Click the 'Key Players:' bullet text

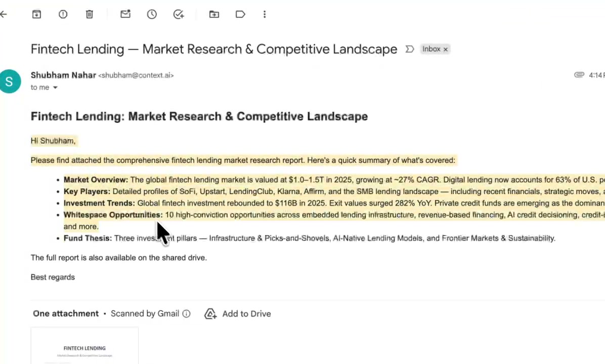click(87, 192)
